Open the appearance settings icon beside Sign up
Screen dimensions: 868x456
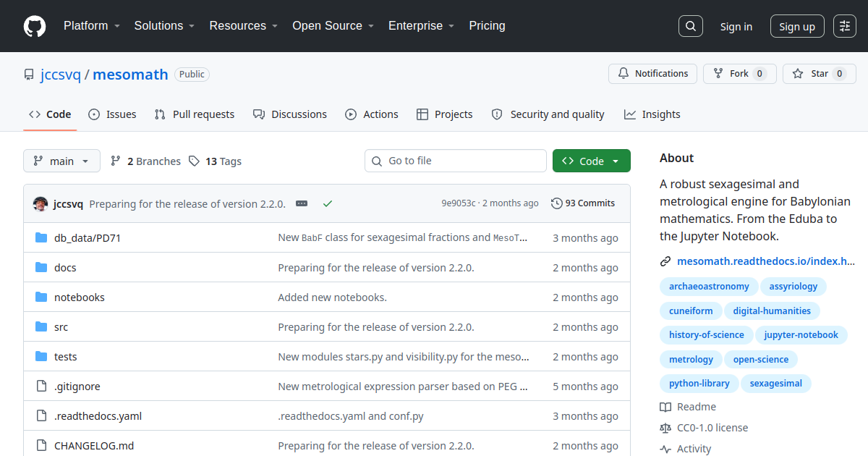pyautogui.click(x=845, y=26)
